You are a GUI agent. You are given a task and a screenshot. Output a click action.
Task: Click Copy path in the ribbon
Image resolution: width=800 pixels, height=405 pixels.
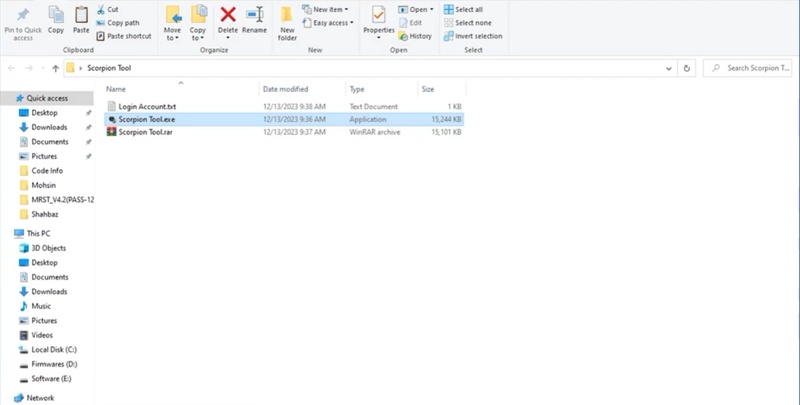118,23
